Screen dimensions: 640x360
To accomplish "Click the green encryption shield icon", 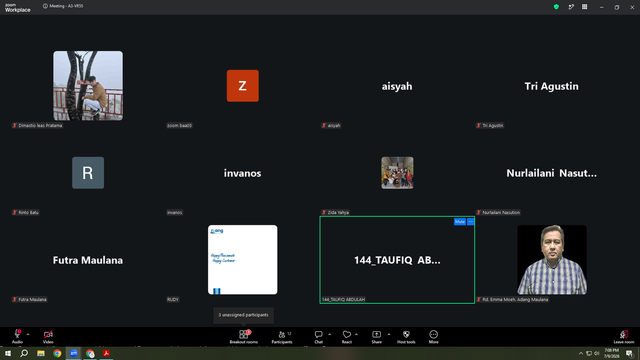I will (556, 7).
